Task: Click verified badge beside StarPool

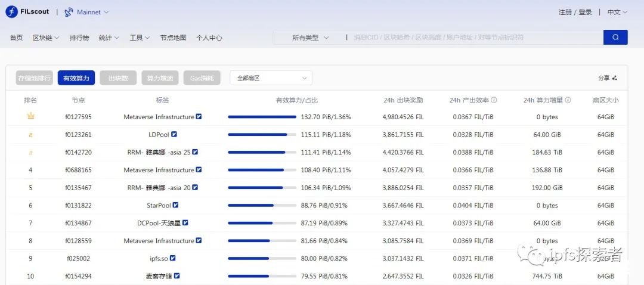Action: 175,205
